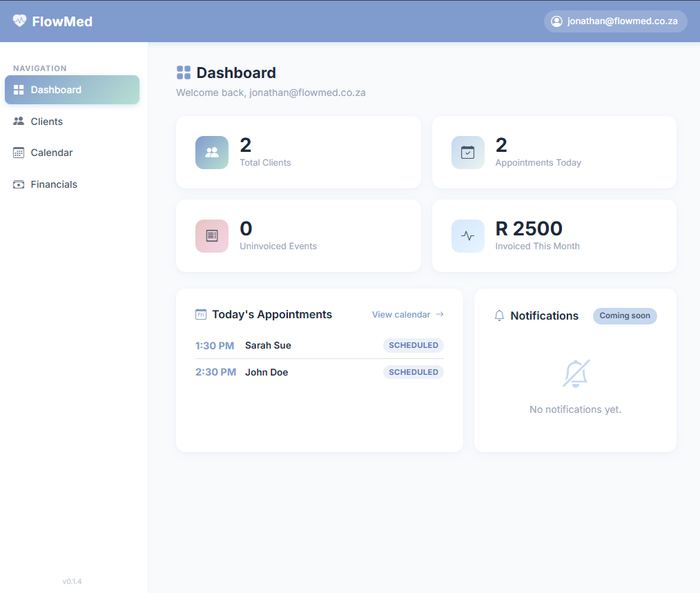Click the FlowMed heart logo icon

pos(19,21)
